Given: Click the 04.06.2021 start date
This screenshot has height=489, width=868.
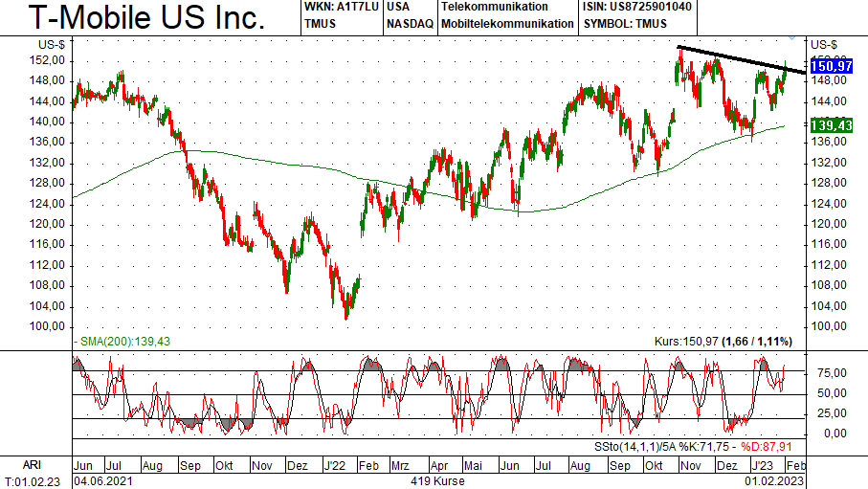Looking at the screenshot, I should tap(103, 480).
